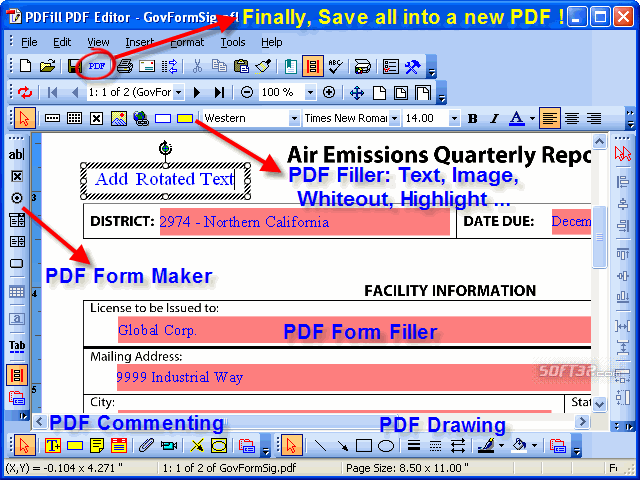Click font color A button
The width and height of the screenshot is (640, 480).
pyautogui.click(x=517, y=119)
